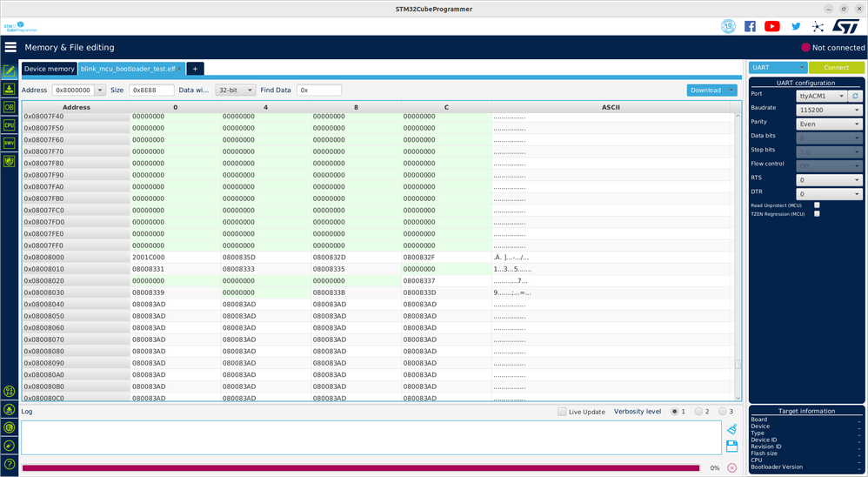Viewport: 868px width, 477px height.
Task: Clear the log with the broom icon
Action: tap(731, 429)
